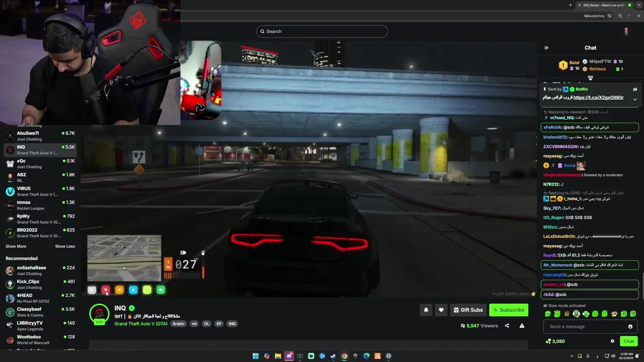Open recommended channel Woottodoo
The width and height of the screenshot is (644, 362).
point(40,339)
